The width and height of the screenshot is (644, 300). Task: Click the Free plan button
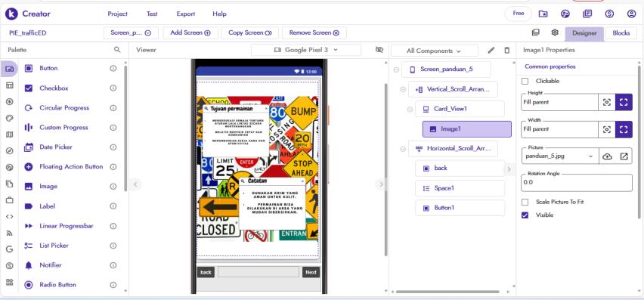(519, 14)
